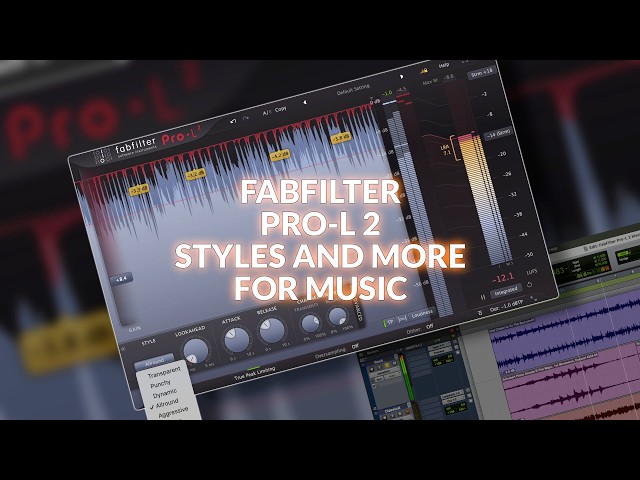Click the yellow bell notification icon
The width and height of the screenshot is (640, 480).
tap(424, 71)
